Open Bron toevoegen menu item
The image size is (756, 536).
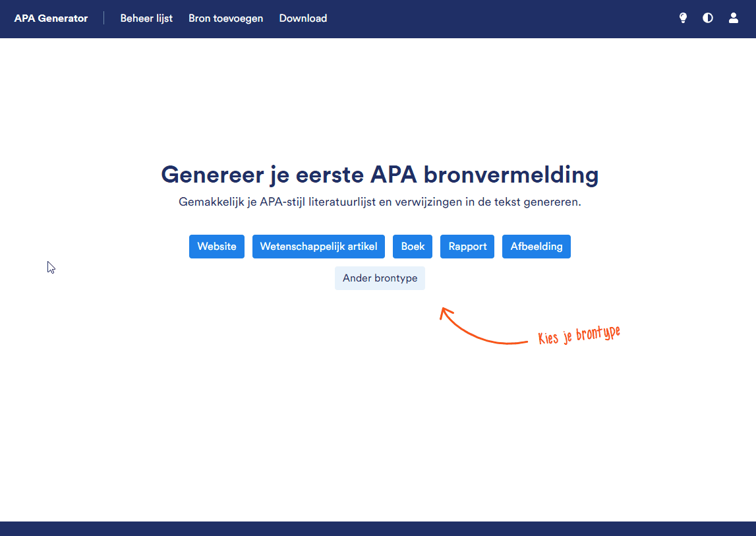click(225, 18)
